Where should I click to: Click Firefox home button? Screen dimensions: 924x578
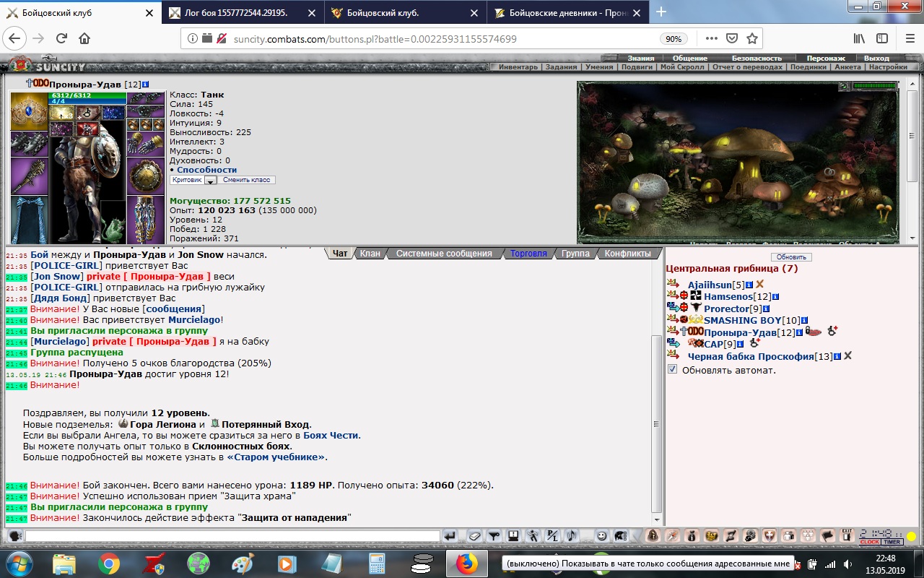tap(84, 39)
